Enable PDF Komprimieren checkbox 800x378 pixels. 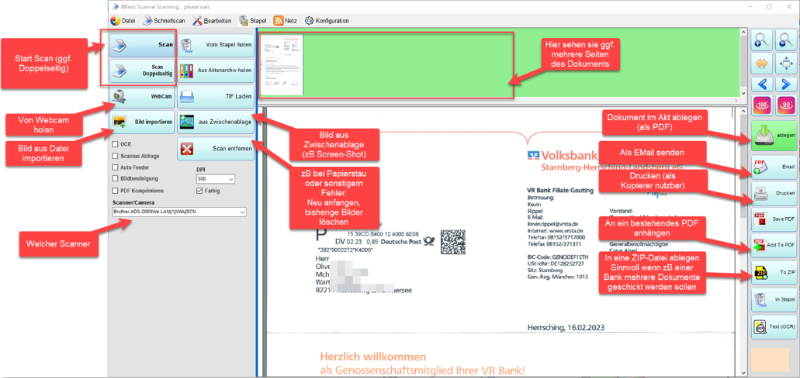click(115, 191)
